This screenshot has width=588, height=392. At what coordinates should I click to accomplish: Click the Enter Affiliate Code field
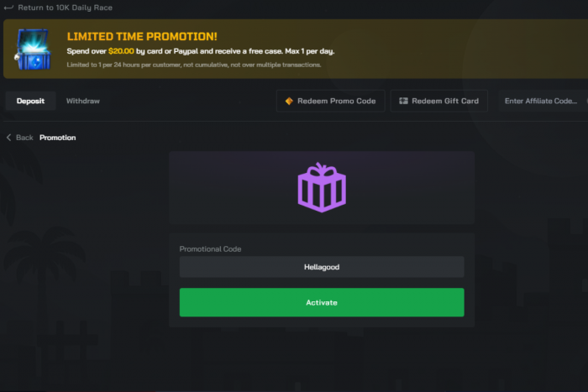[x=543, y=101]
